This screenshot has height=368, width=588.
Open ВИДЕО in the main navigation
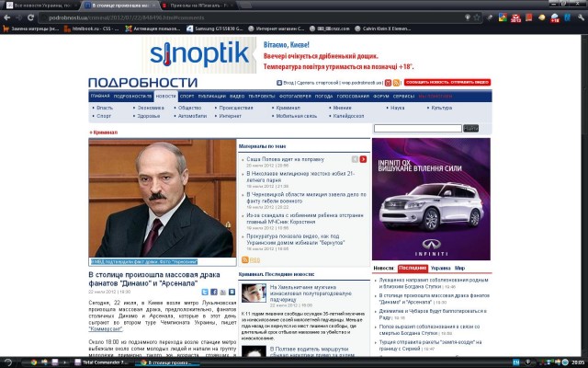coord(237,96)
